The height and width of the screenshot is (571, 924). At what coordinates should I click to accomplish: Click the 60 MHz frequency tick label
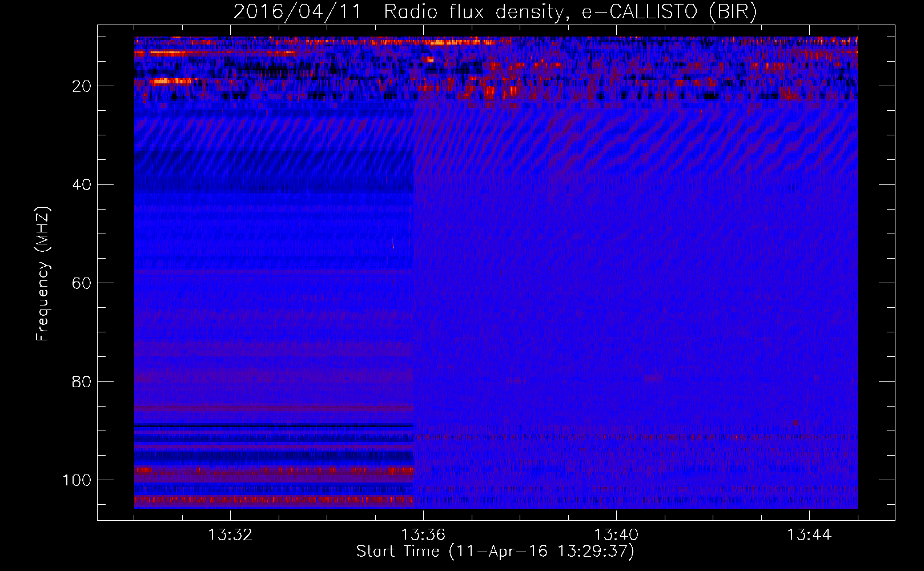(x=82, y=283)
